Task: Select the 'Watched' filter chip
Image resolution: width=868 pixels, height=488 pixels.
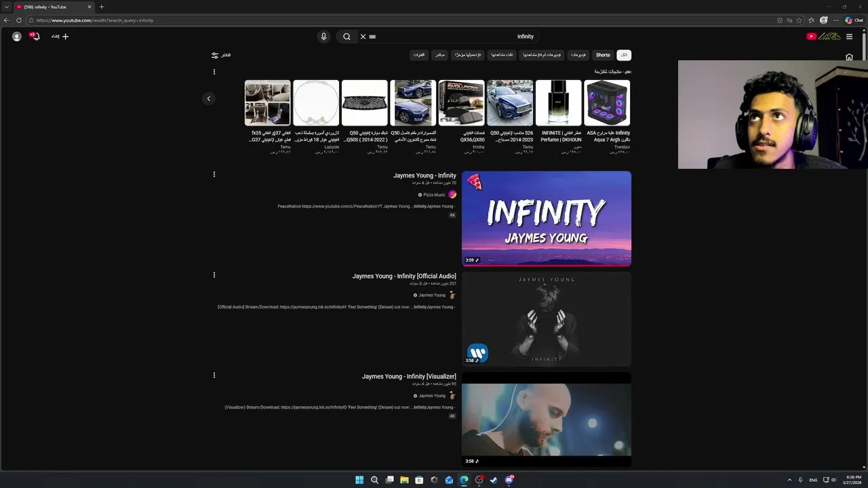Action: pyautogui.click(x=502, y=55)
